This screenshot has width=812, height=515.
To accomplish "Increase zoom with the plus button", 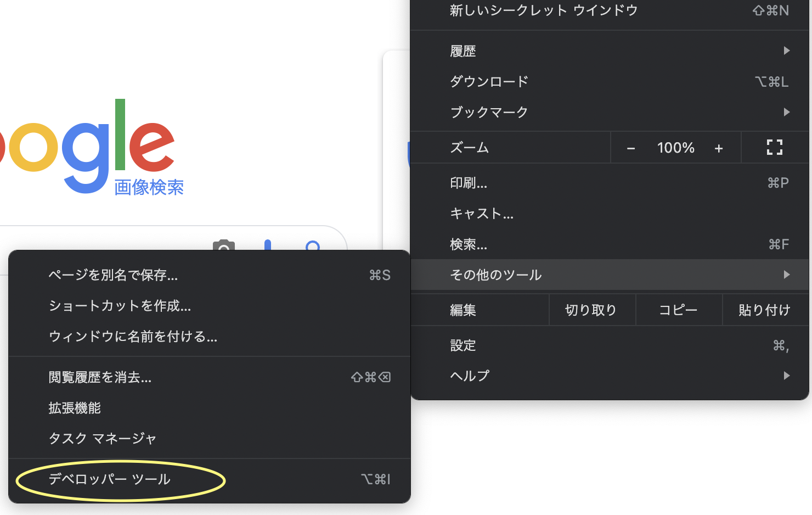I will [719, 148].
